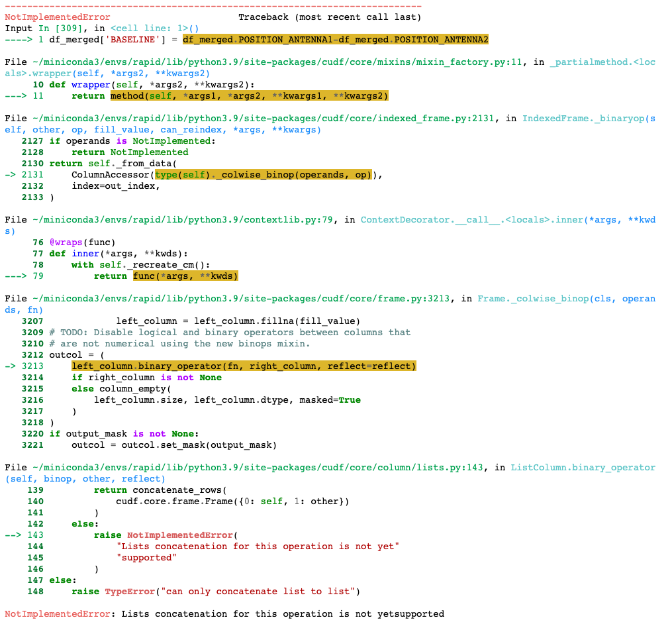Click 'outcol = (' on line 3212
The image size is (672, 628).
tap(77, 355)
